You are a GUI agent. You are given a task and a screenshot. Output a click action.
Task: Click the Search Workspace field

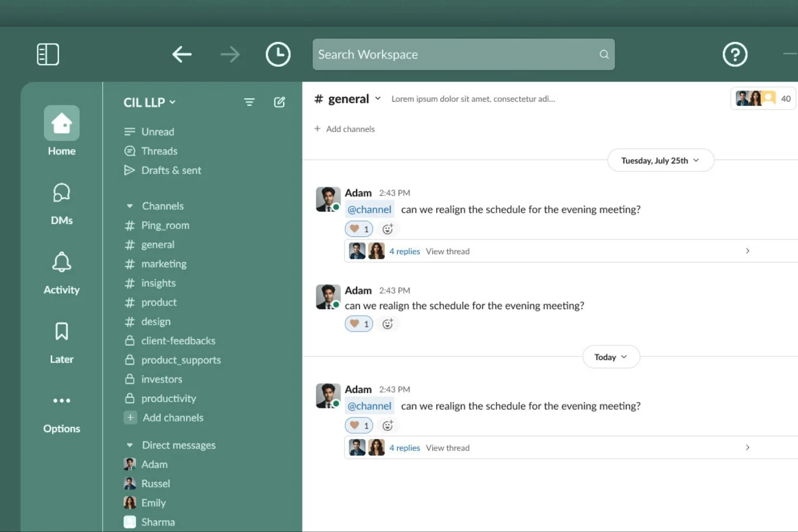(455, 54)
